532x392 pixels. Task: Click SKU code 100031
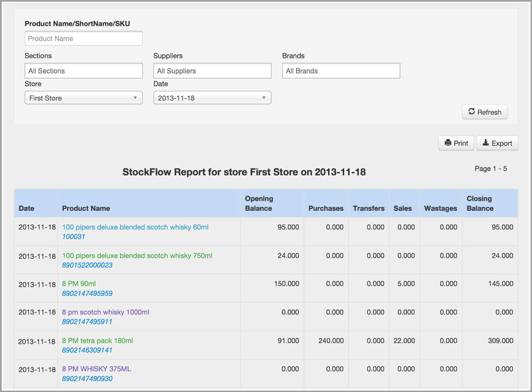click(x=73, y=237)
